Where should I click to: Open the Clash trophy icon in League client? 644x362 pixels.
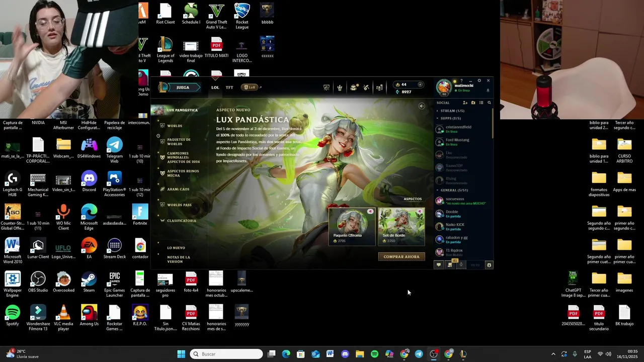(x=327, y=87)
